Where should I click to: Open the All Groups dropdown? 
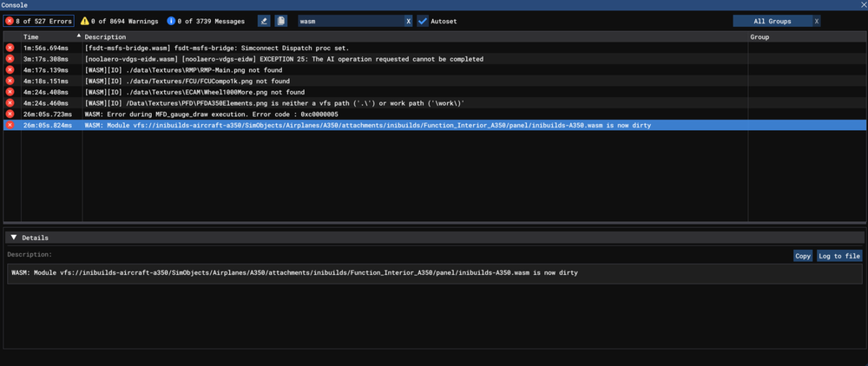[x=772, y=21]
